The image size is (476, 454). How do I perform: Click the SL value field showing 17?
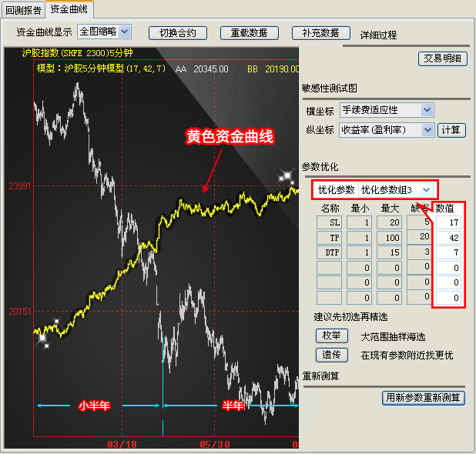[449, 223]
